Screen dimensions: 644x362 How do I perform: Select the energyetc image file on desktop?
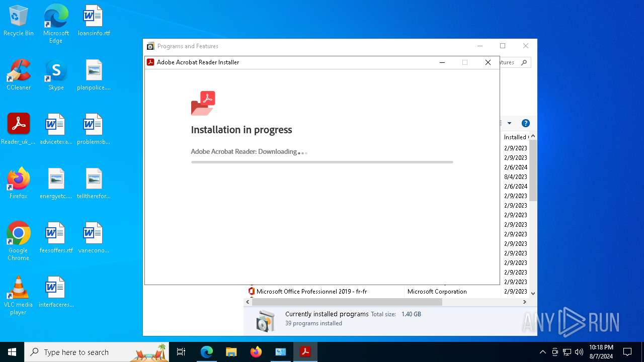point(56,184)
